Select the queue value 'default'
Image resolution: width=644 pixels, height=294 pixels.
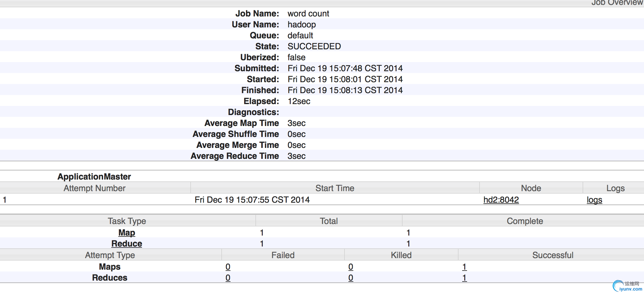coord(300,36)
